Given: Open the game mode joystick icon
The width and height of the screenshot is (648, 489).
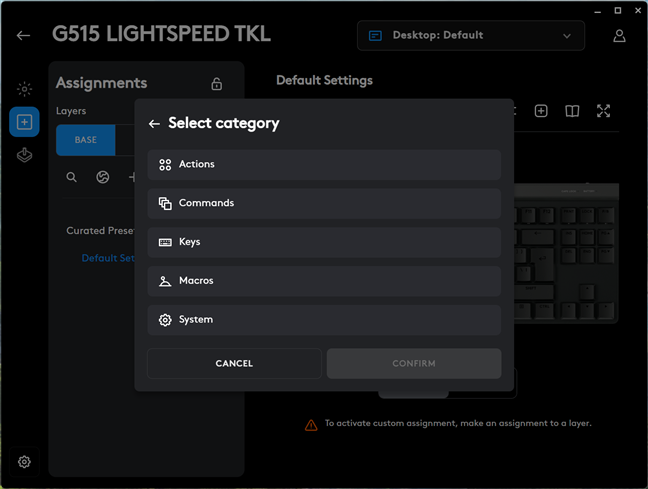Looking at the screenshot, I should 24,155.
